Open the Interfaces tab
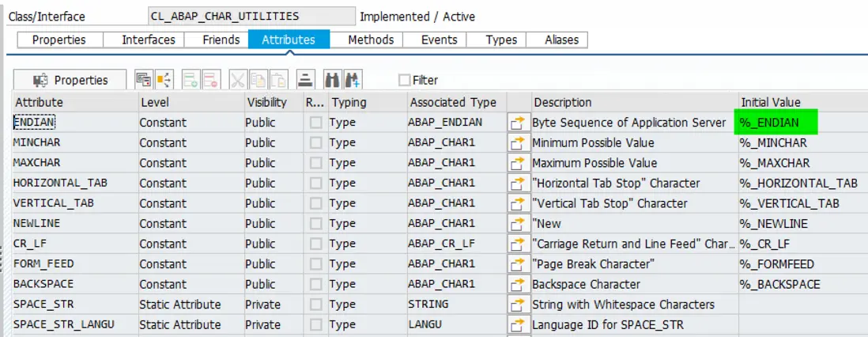The image size is (868, 337). (x=148, y=40)
